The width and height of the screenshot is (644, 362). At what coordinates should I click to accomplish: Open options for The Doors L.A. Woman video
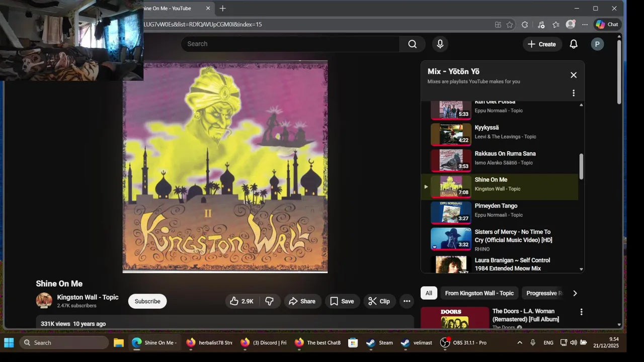click(x=581, y=312)
